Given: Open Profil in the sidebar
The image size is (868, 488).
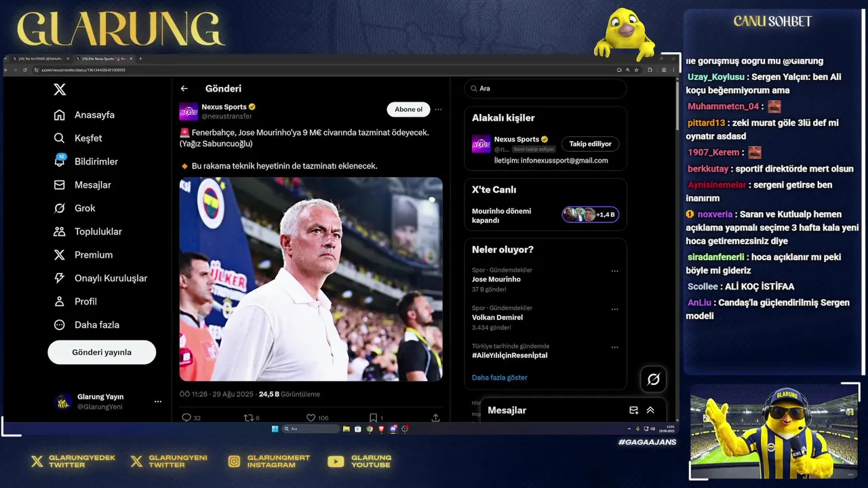Looking at the screenshot, I should tap(75, 302).
